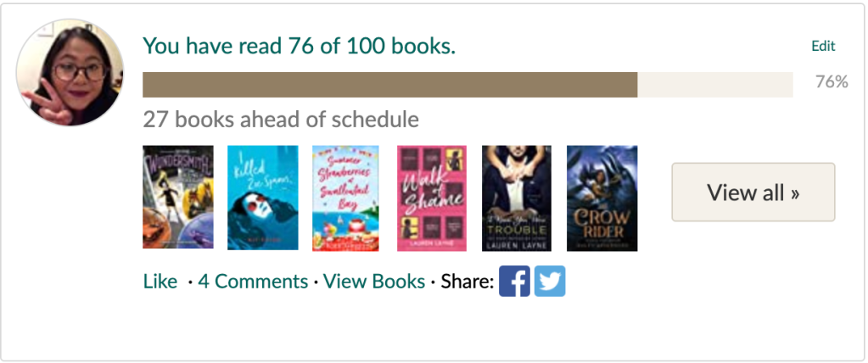Viewport: 868px width, 363px height.
Task: Open the Walk of Shame book cover
Action: point(432,198)
